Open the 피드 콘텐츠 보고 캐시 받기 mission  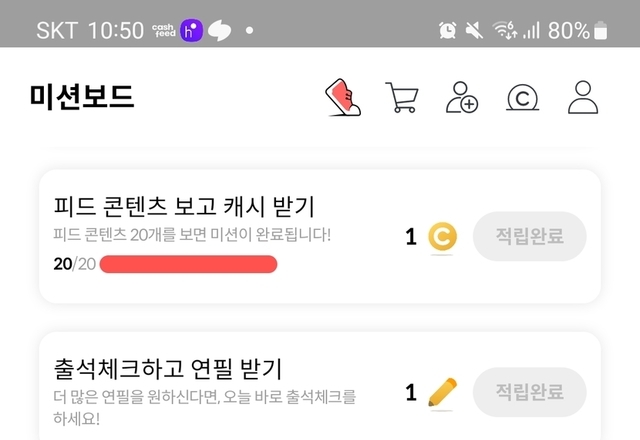pos(184,207)
